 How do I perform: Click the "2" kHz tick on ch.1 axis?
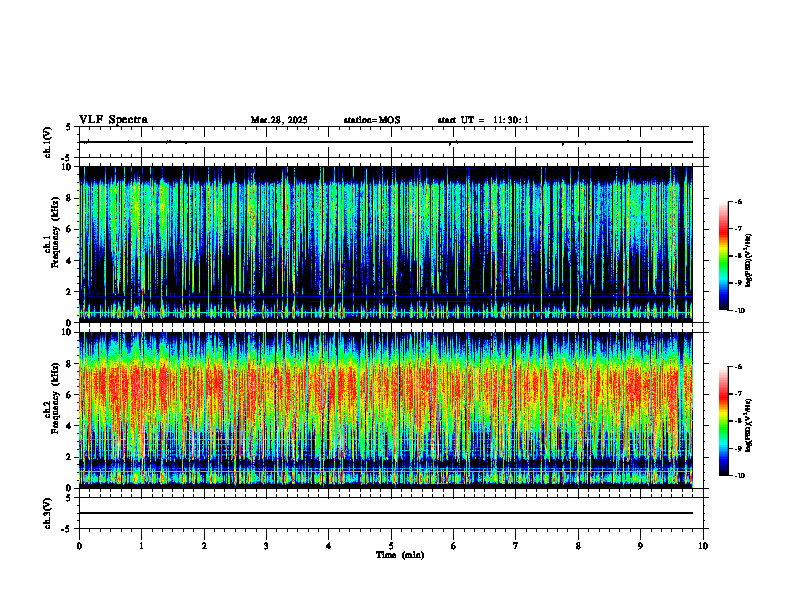[70, 292]
